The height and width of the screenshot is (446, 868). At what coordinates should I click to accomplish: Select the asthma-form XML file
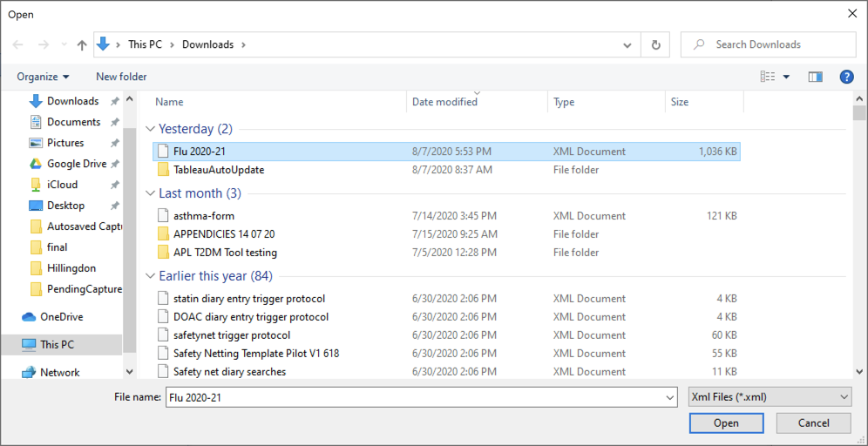point(204,216)
